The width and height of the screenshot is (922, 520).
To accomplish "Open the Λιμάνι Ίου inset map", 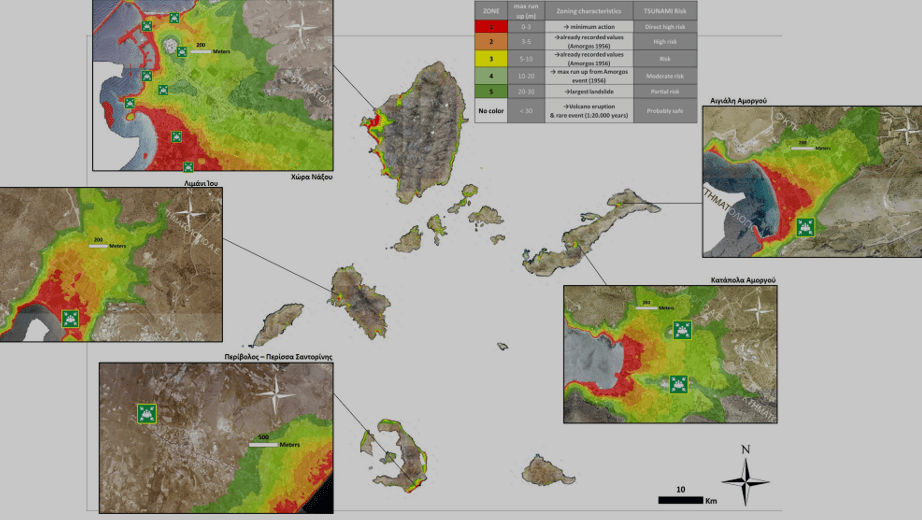I will (110, 265).
